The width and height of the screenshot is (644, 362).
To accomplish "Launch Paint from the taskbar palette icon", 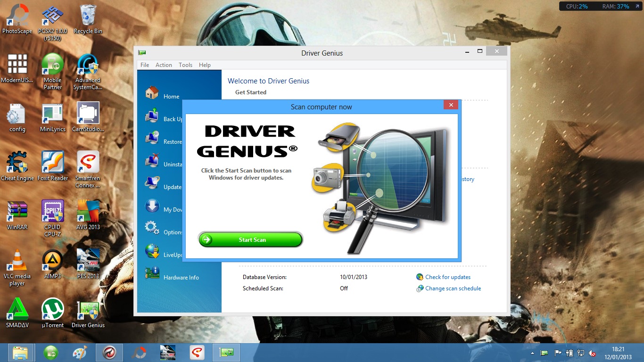I will (80, 353).
